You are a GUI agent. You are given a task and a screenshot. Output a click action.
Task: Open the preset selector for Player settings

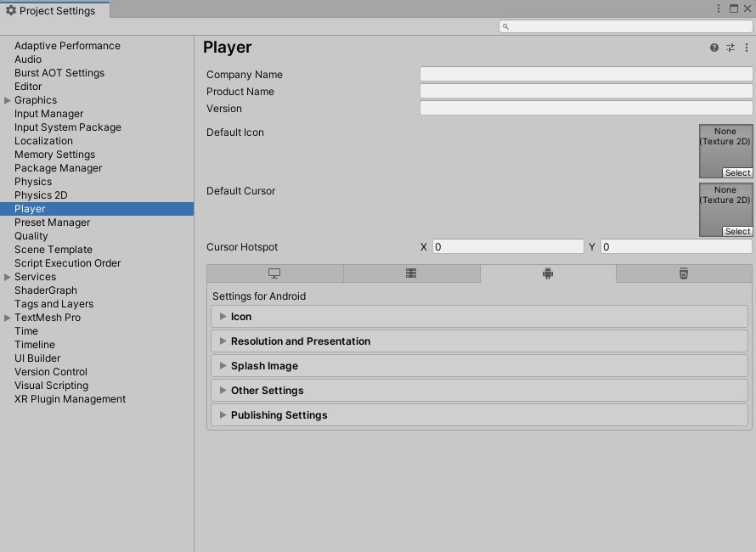(730, 48)
